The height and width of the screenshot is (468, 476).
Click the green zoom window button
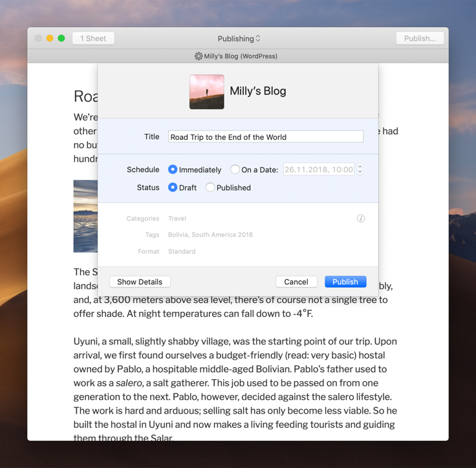click(x=61, y=38)
